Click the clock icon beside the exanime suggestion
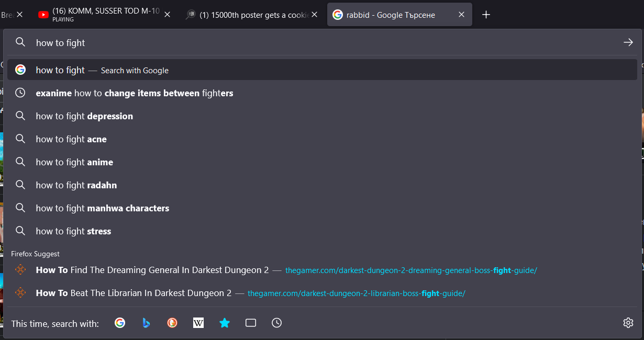 20,93
